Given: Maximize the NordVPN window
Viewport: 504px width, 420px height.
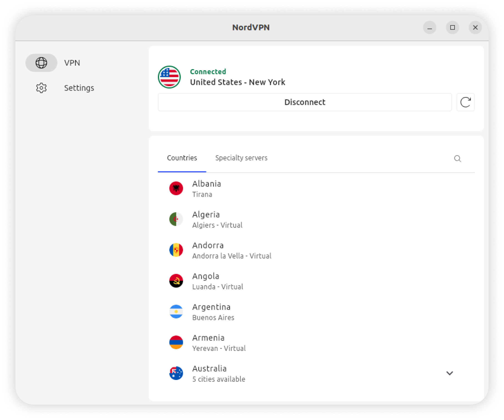Looking at the screenshot, I should (452, 27).
